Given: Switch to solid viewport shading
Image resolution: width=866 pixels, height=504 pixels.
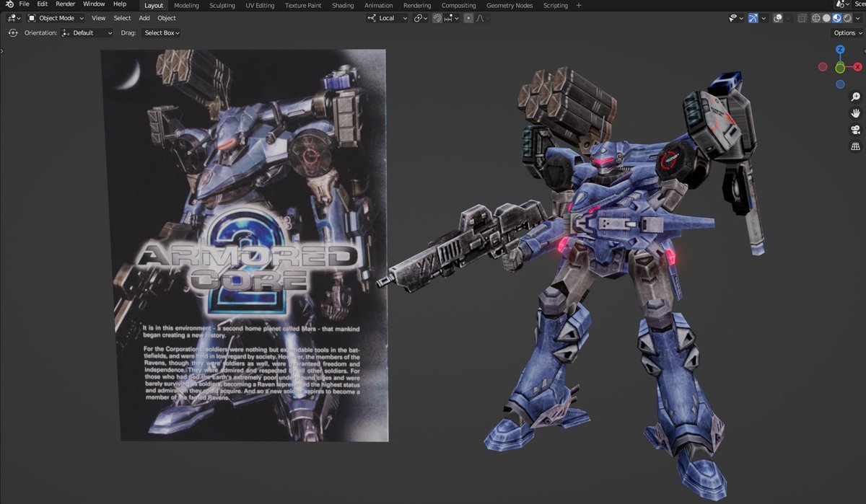Looking at the screenshot, I should (826, 18).
